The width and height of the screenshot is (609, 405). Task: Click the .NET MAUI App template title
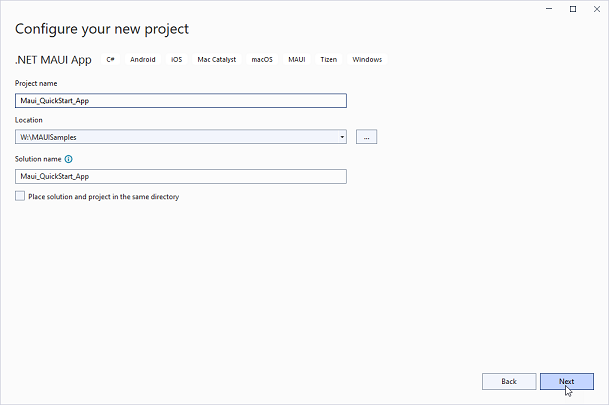53,60
